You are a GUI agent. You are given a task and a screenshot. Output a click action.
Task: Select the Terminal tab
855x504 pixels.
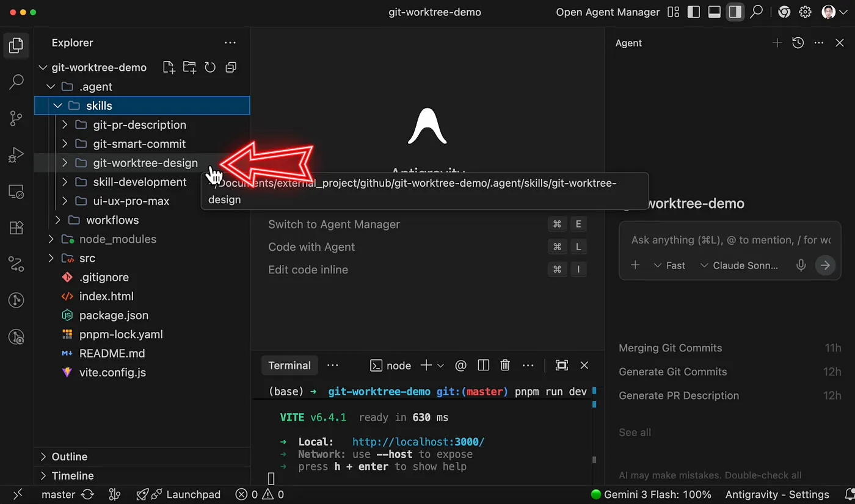click(x=289, y=365)
